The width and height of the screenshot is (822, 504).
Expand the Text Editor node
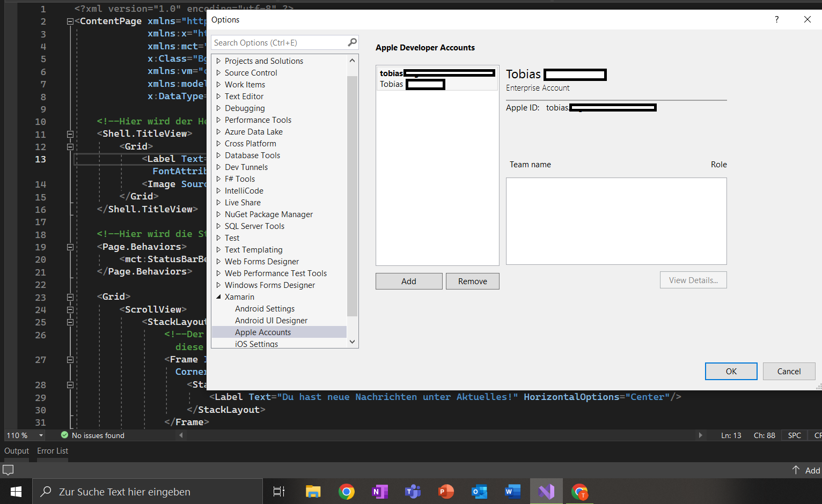click(x=218, y=96)
